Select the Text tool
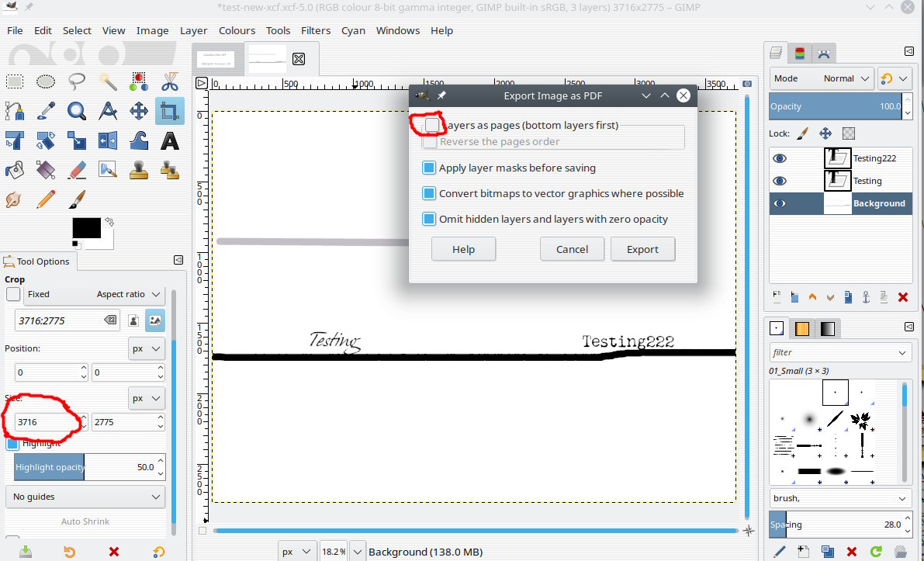924x561 pixels. point(170,141)
